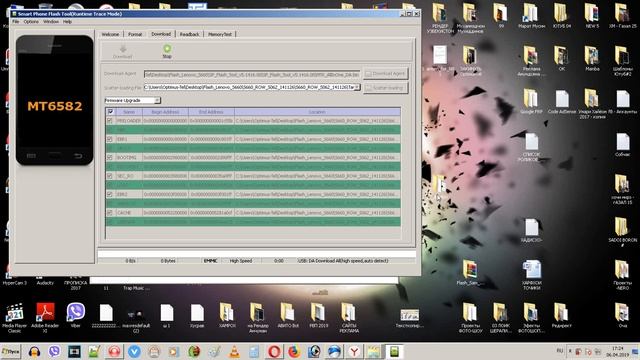Open the File menu

(x=16, y=22)
